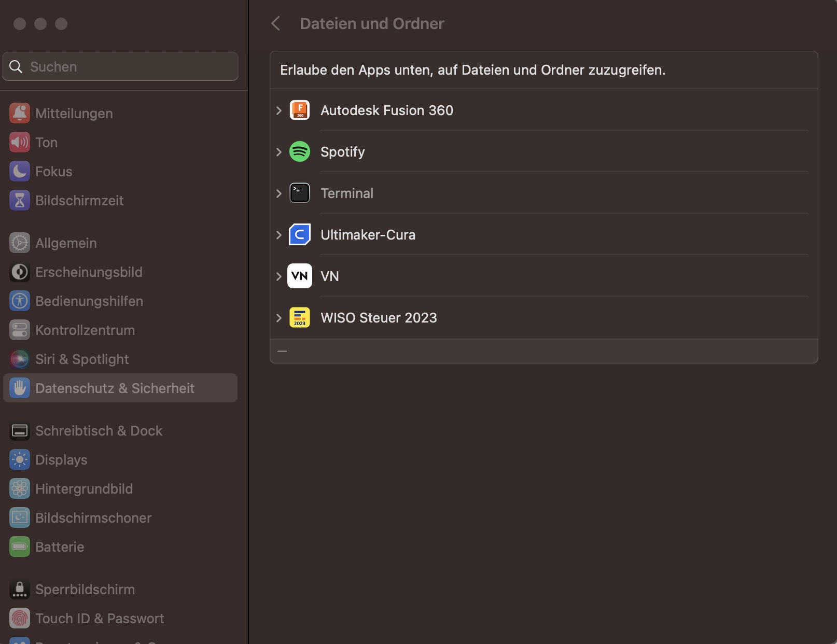This screenshot has height=644, width=837.
Task: Open Mitteilungen via its bell icon
Action: pos(20,113)
